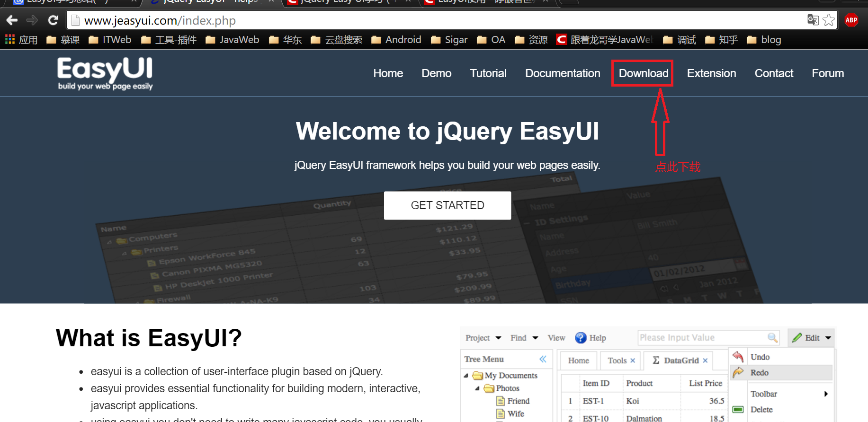Click the GET STARTED button

click(447, 205)
